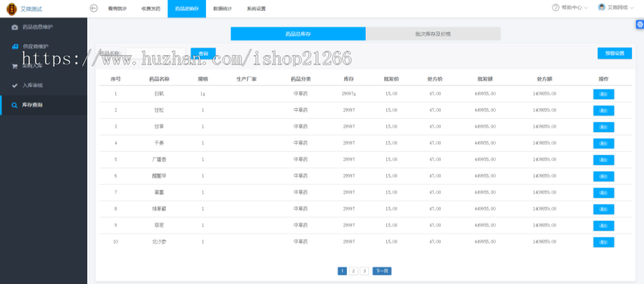Viewport: 644px width, 284px height.
Task: Click the 规格 column header
Action: coord(203,79)
